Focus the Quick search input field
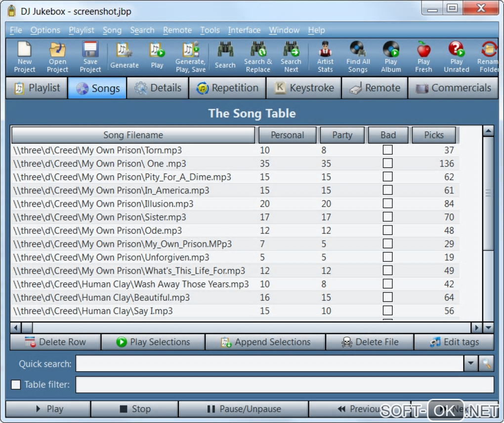The width and height of the screenshot is (504, 423). pos(270,364)
